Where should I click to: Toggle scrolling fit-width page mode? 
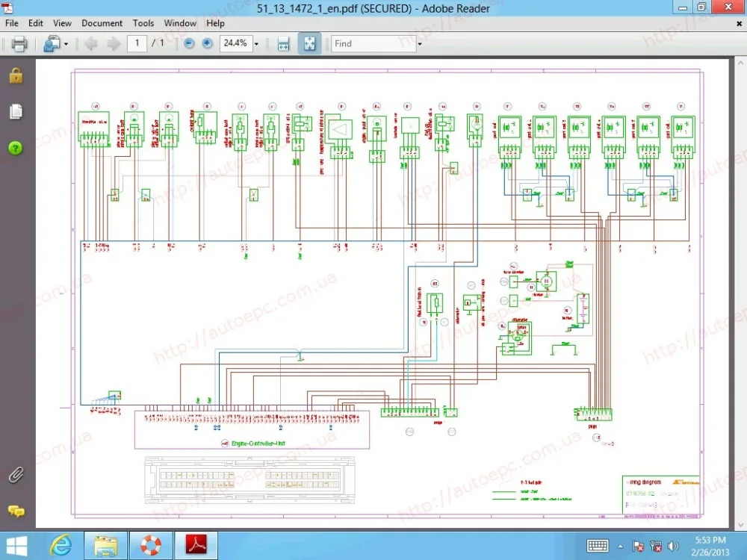[x=283, y=44]
